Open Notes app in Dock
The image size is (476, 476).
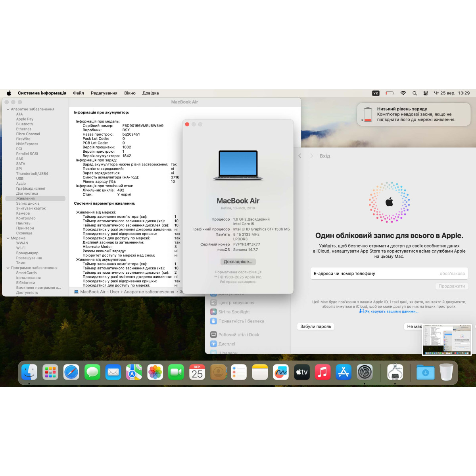click(260, 372)
